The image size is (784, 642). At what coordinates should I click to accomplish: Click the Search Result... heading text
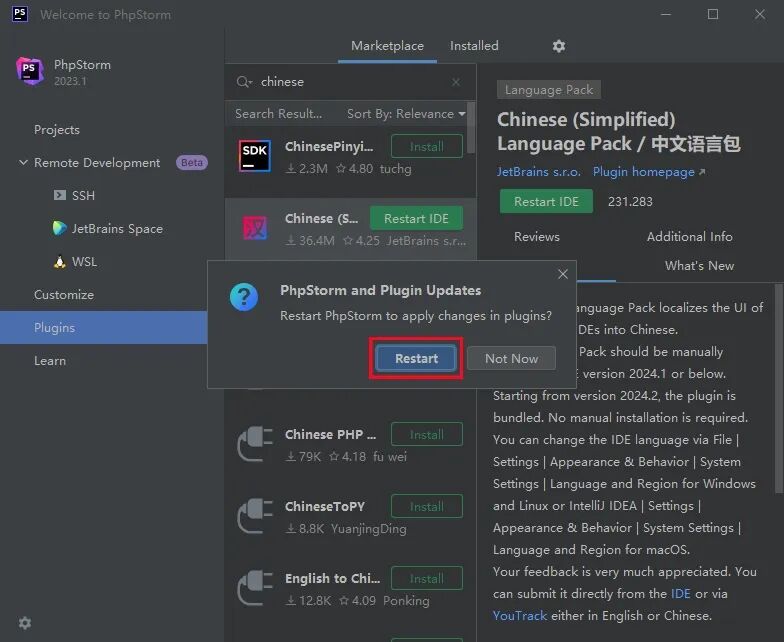[278, 114]
